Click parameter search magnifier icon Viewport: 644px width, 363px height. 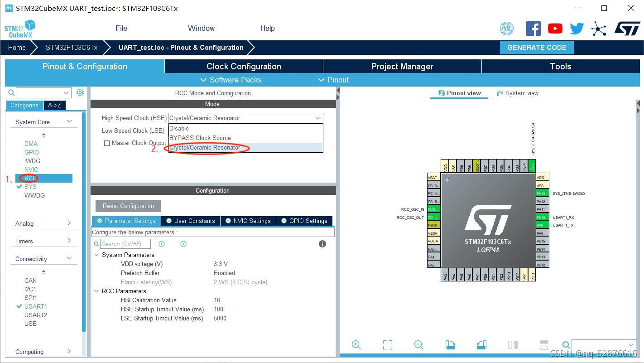click(96, 244)
